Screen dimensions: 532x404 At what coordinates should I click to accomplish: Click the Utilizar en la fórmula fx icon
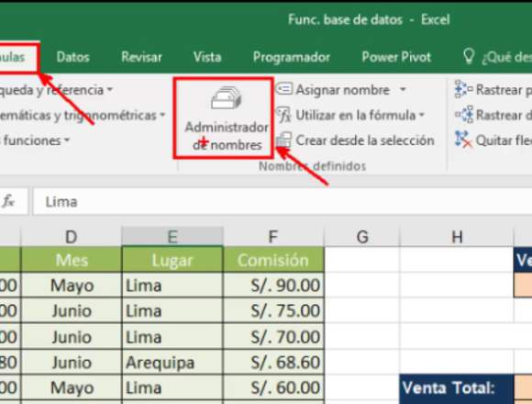(283, 115)
